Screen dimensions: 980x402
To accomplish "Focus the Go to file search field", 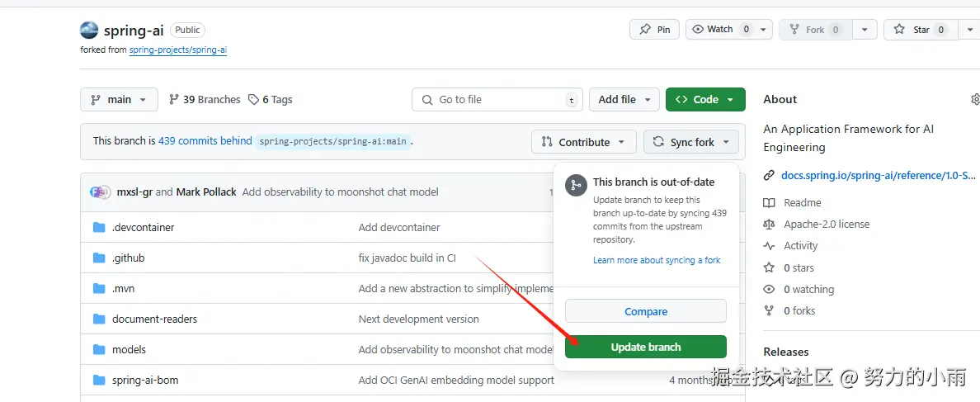I will coord(497,100).
